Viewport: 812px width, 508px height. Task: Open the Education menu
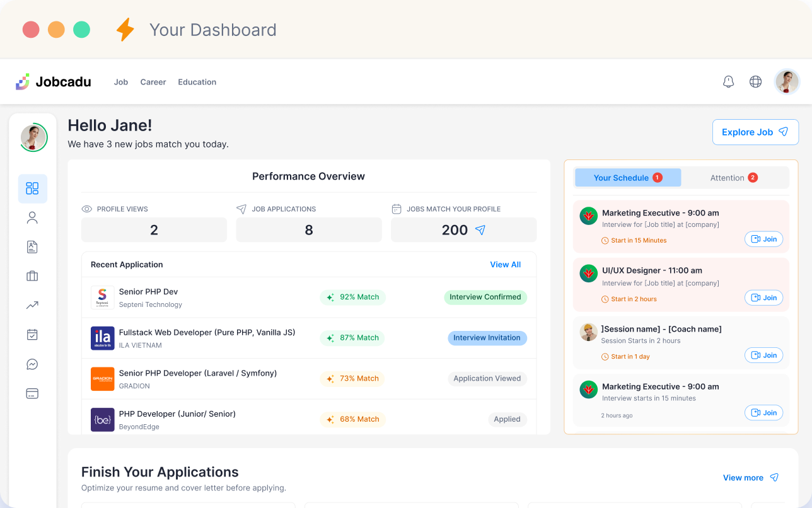(x=197, y=82)
